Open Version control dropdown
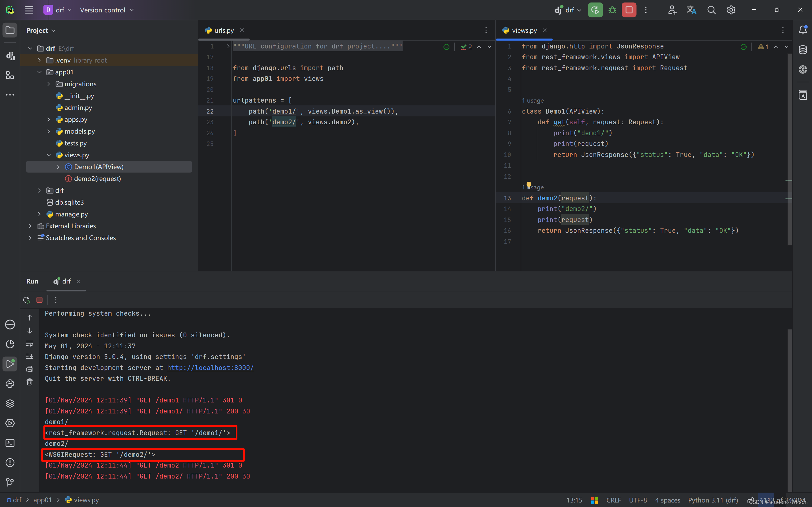The width and height of the screenshot is (812, 507). [x=107, y=10]
